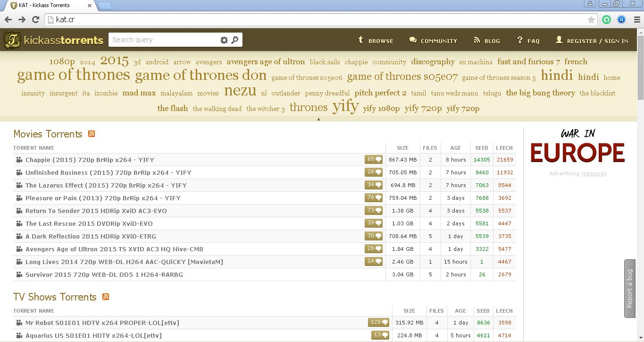Click the 'fast and furious 7' tag

529,62
